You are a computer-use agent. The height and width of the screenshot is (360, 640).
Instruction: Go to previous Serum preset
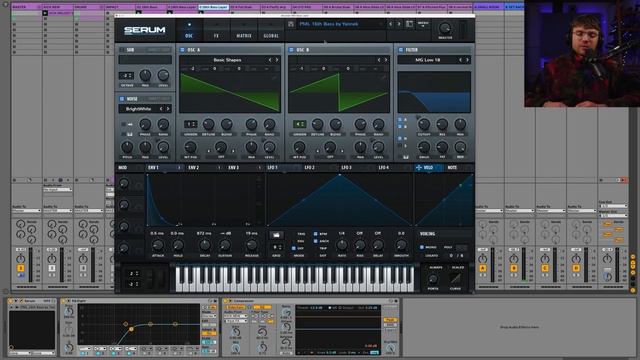[x=390, y=24]
